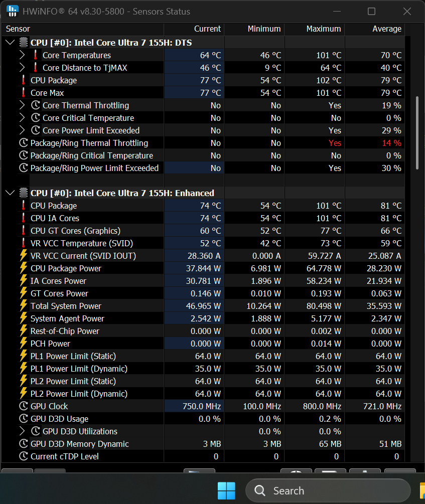Select the PL1 Power Limit (Dynamic) row label

coord(79,369)
